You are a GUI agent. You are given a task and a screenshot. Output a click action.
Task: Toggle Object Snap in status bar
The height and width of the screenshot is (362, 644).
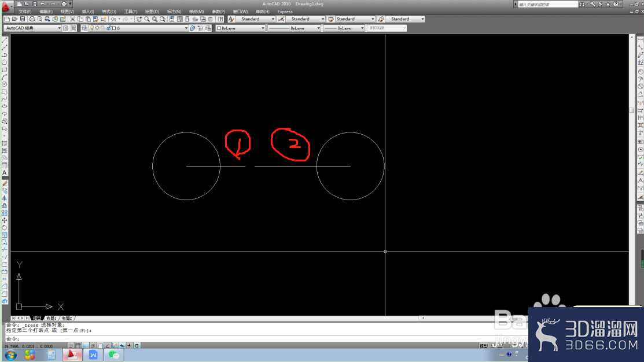100,346
